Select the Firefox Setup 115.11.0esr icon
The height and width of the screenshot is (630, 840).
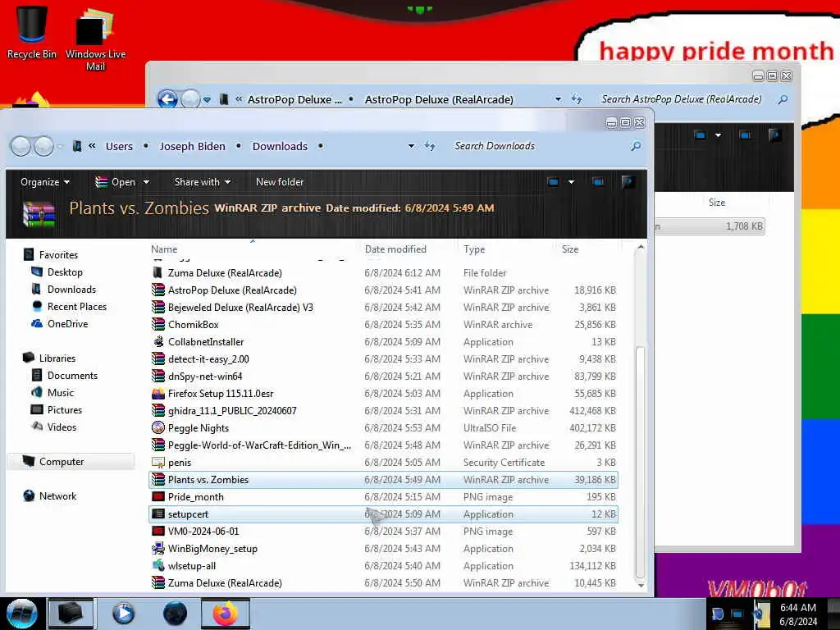pyautogui.click(x=158, y=393)
